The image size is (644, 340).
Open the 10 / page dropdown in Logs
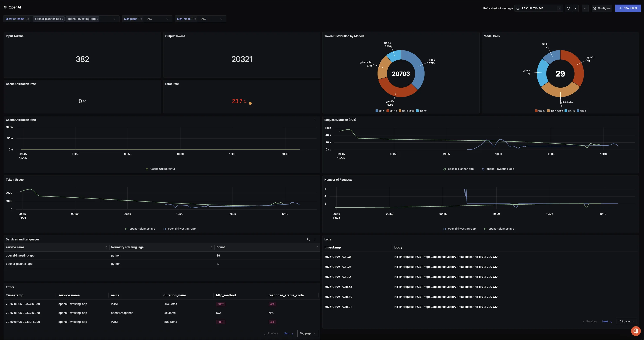pyautogui.click(x=626, y=322)
